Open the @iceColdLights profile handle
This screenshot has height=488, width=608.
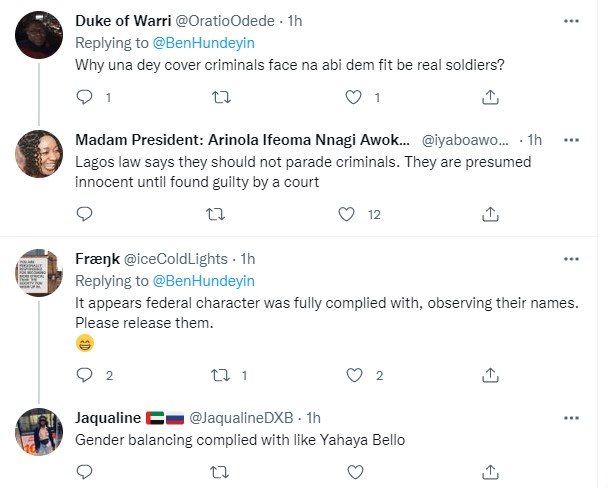coord(175,259)
